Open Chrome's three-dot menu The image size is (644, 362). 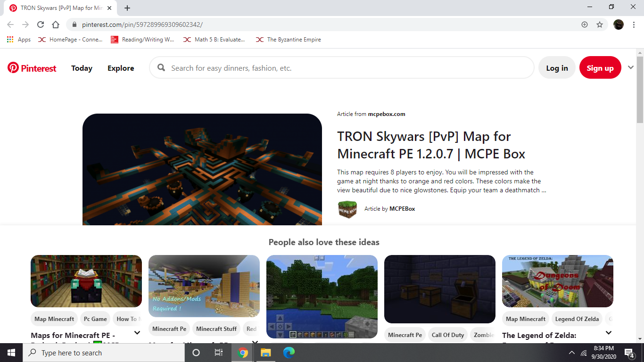pyautogui.click(x=634, y=25)
